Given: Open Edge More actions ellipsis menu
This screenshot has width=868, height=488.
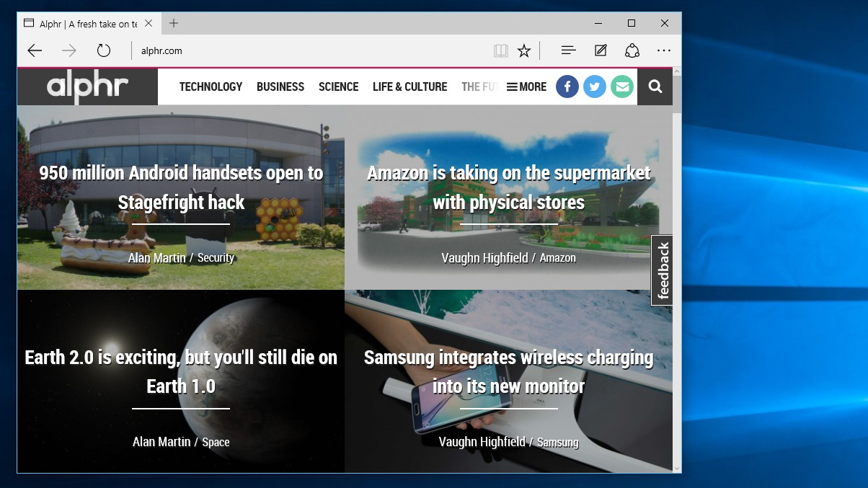Looking at the screenshot, I should click(x=664, y=50).
